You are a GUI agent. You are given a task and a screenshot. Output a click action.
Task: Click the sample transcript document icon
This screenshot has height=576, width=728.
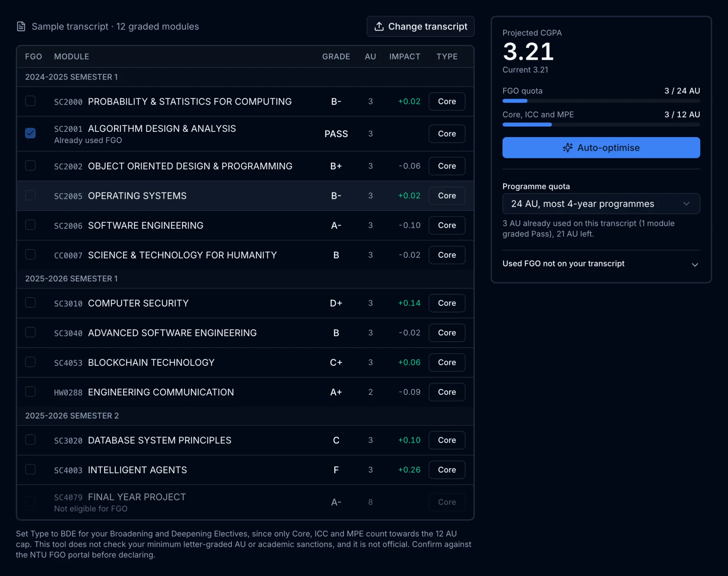21,27
